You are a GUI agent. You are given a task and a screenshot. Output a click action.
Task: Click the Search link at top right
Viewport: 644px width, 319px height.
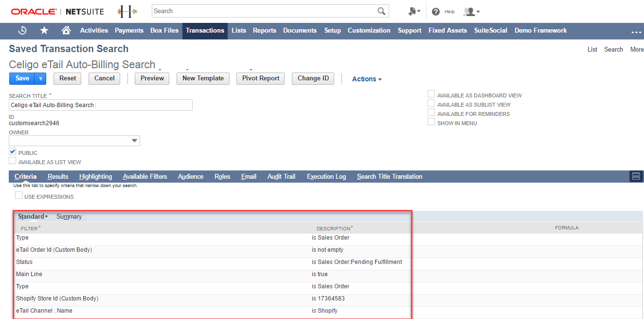(613, 49)
